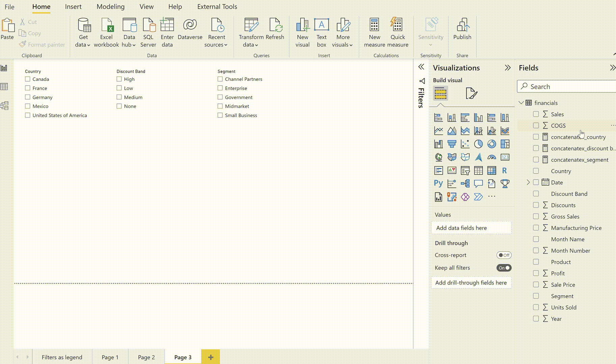The height and width of the screenshot is (364, 616).
Task: Publish the report
Action: click(462, 29)
